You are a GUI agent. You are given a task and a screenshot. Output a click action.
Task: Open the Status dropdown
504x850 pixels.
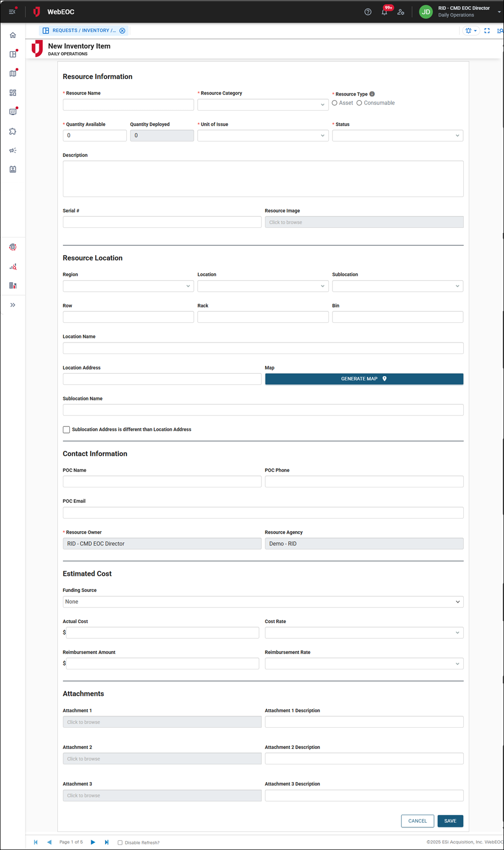pyautogui.click(x=397, y=135)
